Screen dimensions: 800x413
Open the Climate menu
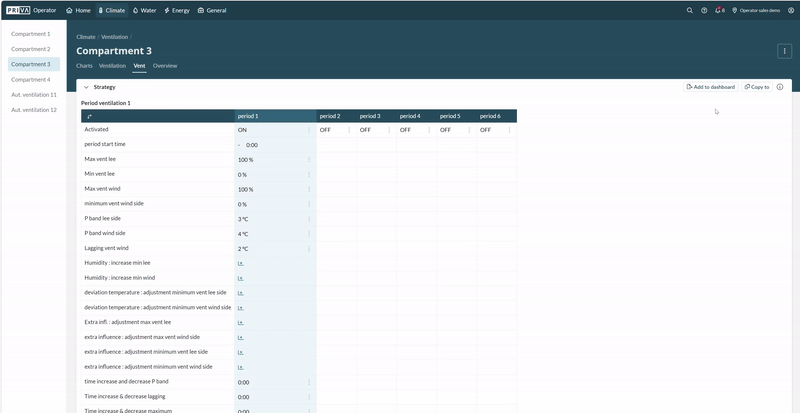112,10
